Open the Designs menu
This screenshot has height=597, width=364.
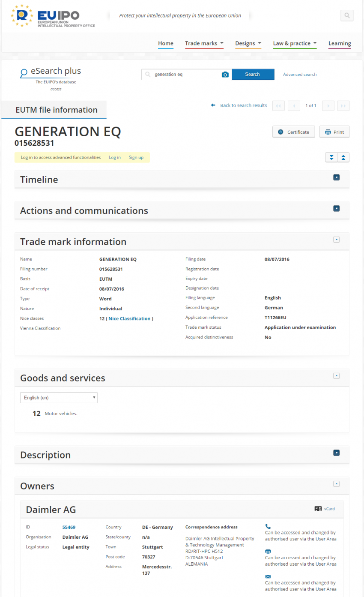pos(248,43)
